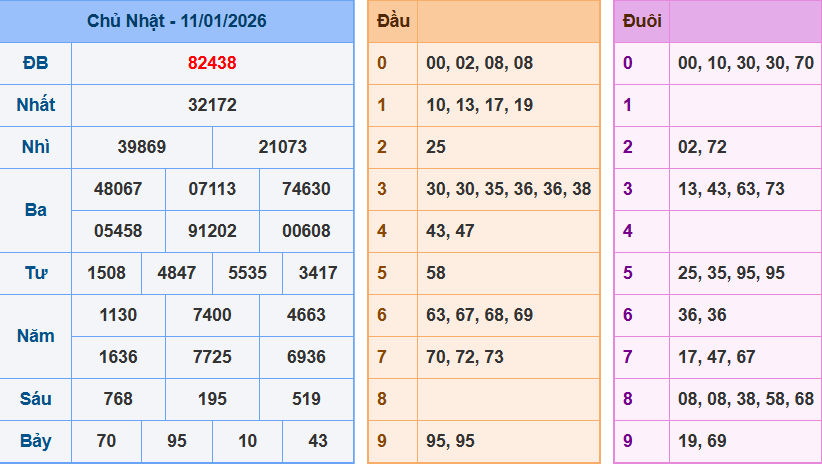The image size is (822, 464).
Task: Select the red special prize number 82438
Action: pyautogui.click(x=212, y=63)
